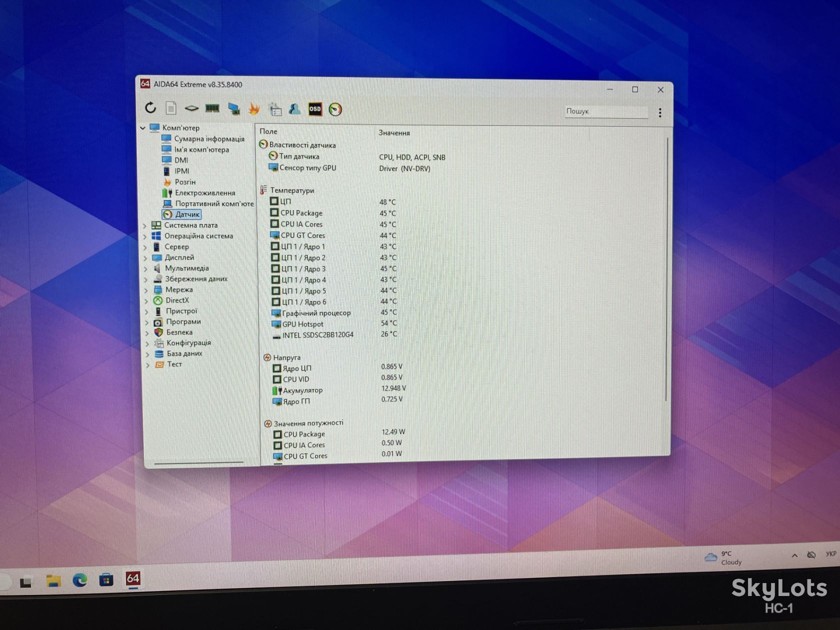This screenshot has height=630, width=840.
Task: Click the Сенсор типу GPU row
Action: pyautogui.click(x=349, y=168)
